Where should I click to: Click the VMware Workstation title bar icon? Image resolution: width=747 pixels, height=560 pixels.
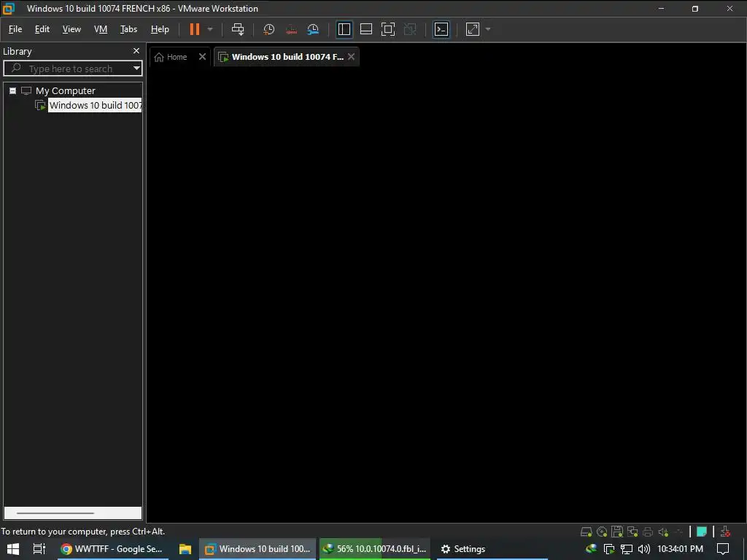pos(9,8)
